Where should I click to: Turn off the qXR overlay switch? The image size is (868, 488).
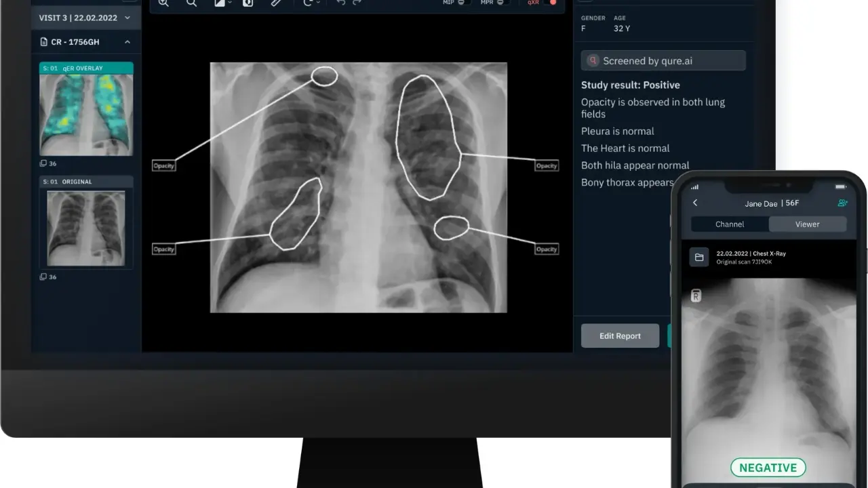pyautogui.click(x=550, y=3)
